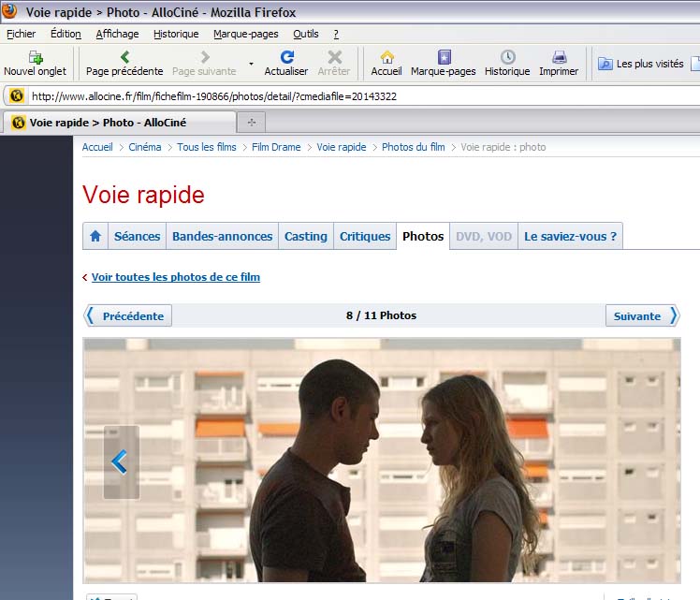Switch to the Critiques tab
Screen dimensions: 700x600
pyautogui.click(x=365, y=236)
